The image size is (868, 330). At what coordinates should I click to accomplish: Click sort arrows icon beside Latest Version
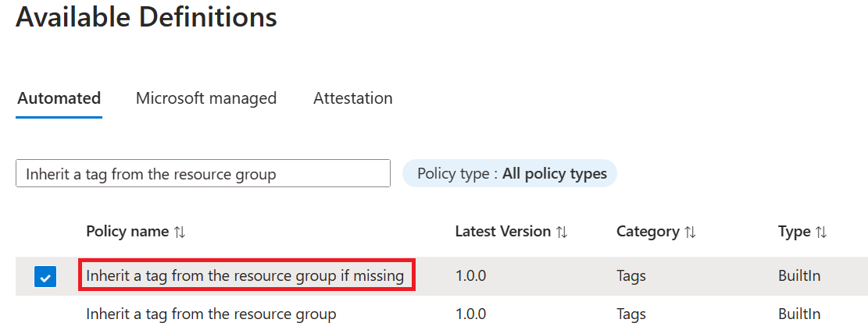click(x=562, y=232)
